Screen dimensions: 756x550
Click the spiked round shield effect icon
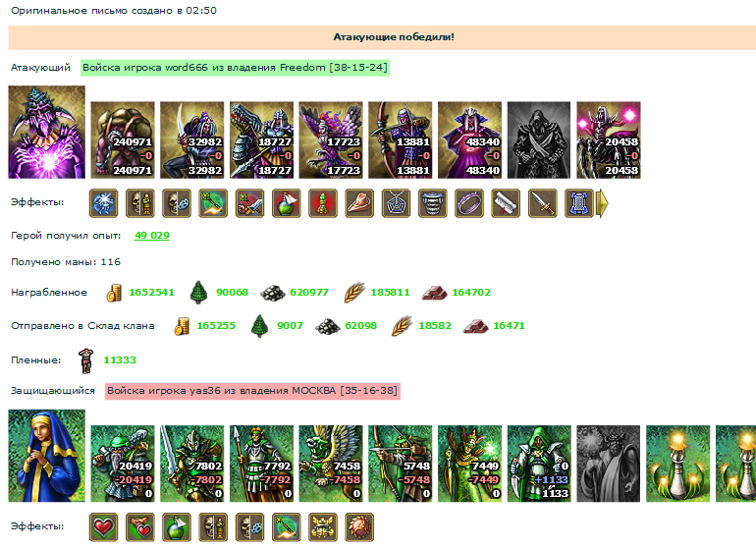click(x=359, y=526)
